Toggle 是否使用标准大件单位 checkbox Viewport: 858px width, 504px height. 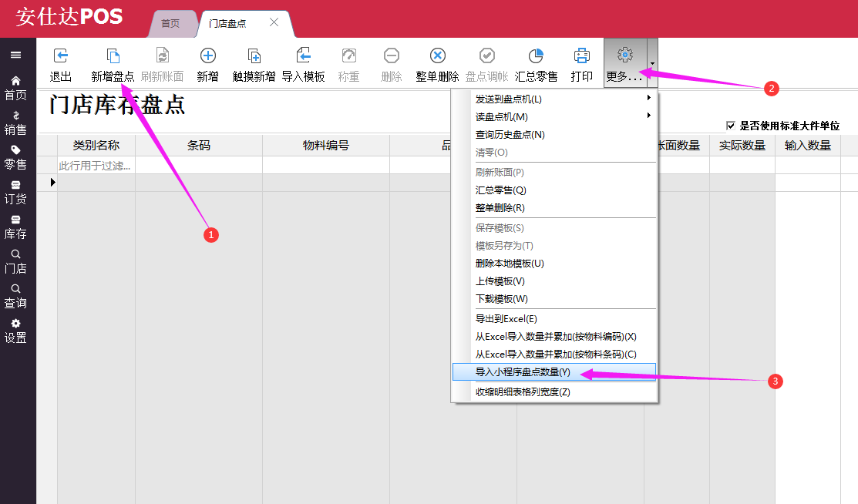click(731, 126)
